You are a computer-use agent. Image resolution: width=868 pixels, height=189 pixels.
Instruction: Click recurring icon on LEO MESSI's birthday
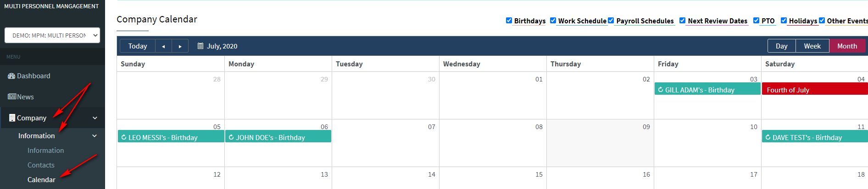pos(124,137)
